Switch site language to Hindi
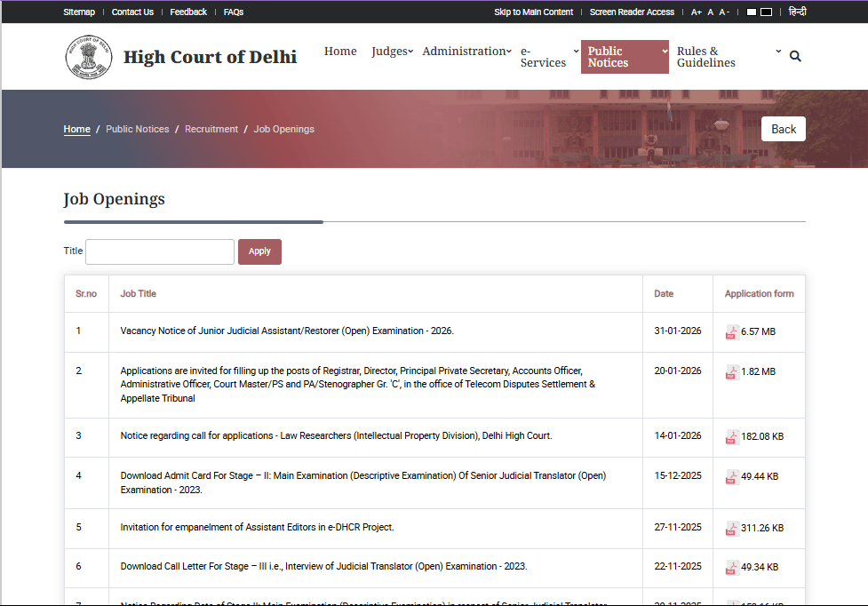Screen dimensions: 868x606 797,11
